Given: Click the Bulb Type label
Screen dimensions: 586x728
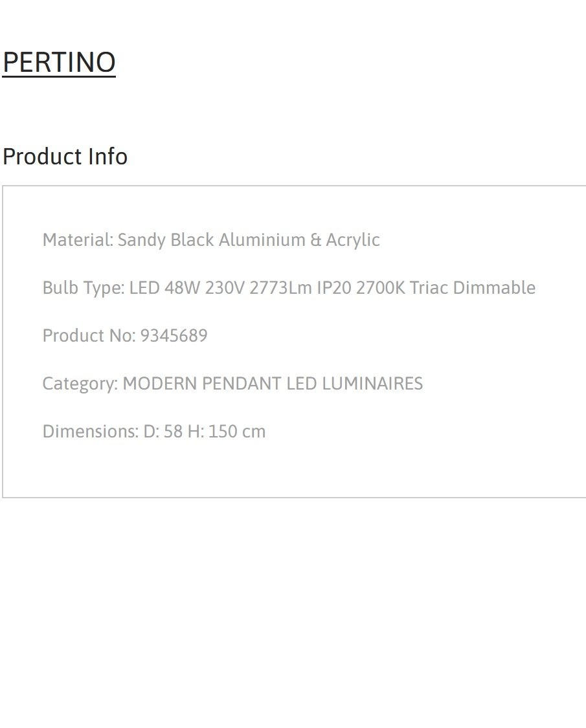Looking at the screenshot, I should 84,288.
